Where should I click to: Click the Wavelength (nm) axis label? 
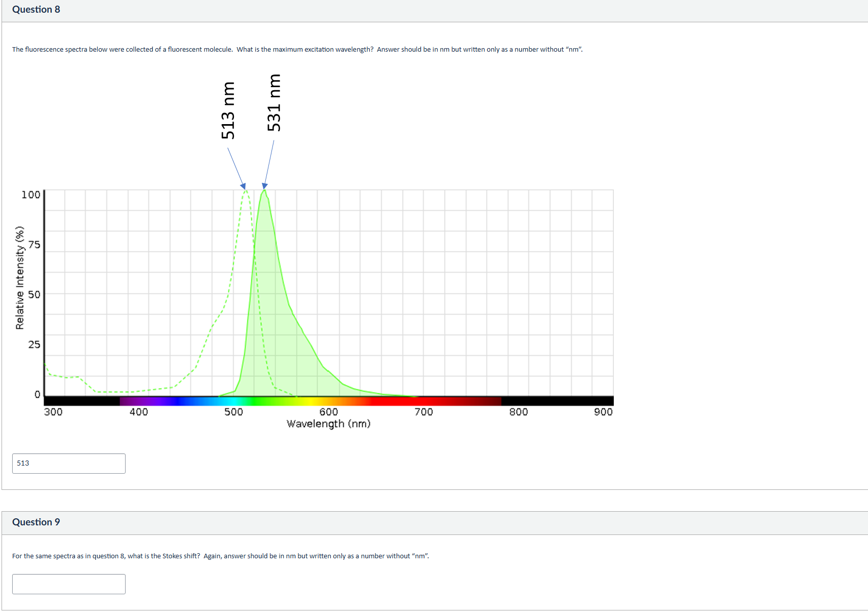[x=328, y=424]
